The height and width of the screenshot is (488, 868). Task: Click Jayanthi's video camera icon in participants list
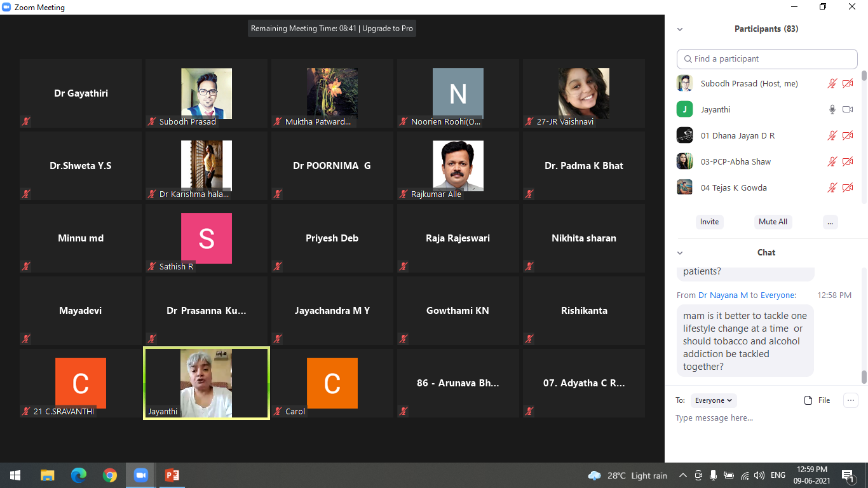click(848, 109)
